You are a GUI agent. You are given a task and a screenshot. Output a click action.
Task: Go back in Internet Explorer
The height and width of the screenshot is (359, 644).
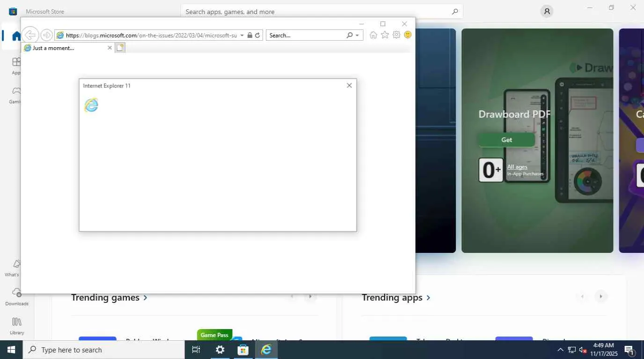click(x=30, y=35)
